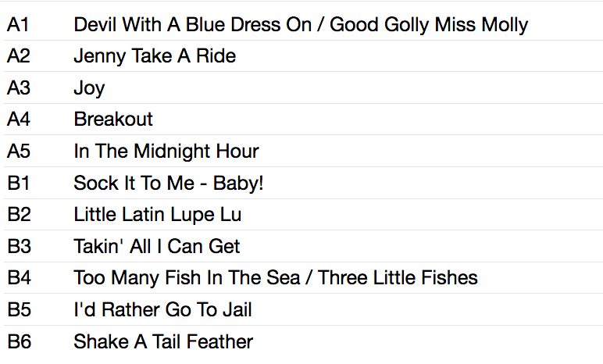Image resolution: width=603 pixels, height=364 pixels.
Task: Click track position B1
Action: point(19,183)
